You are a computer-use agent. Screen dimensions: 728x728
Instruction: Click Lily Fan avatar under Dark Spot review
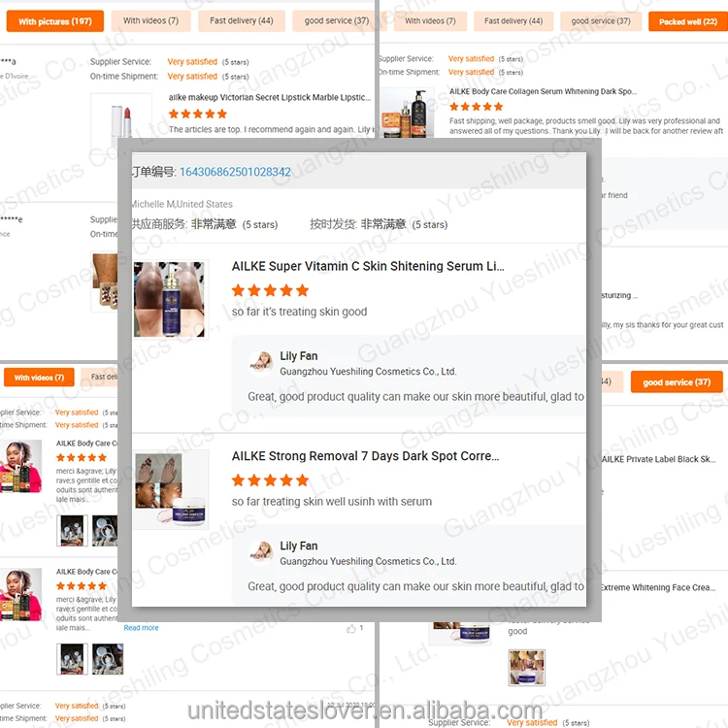point(262,551)
